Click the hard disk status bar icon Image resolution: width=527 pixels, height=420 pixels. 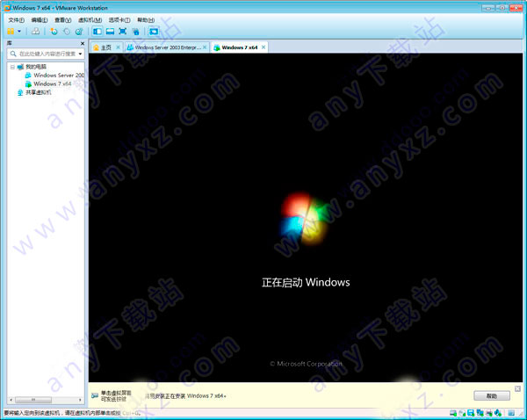(x=453, y=413)
